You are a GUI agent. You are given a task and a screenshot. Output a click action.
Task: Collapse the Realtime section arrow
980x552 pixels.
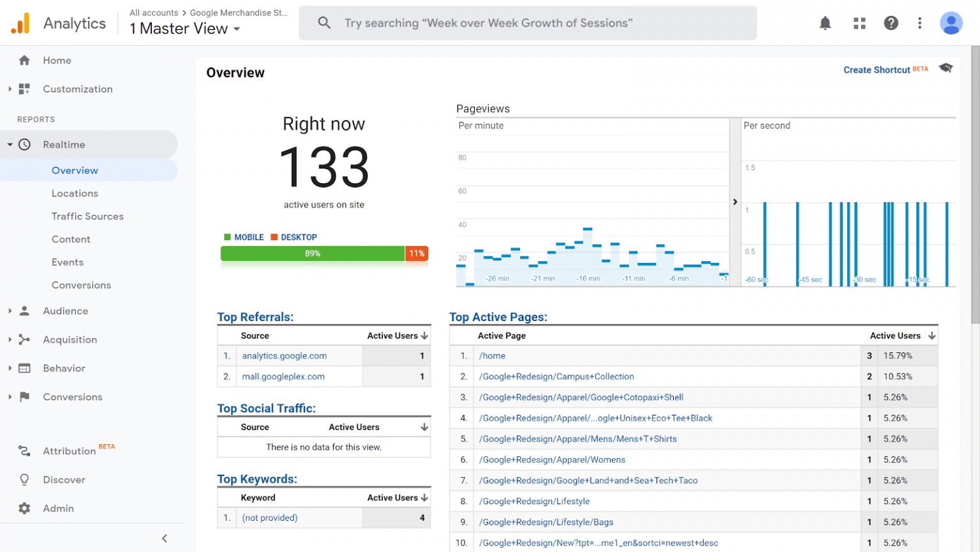tap(10, 145)
